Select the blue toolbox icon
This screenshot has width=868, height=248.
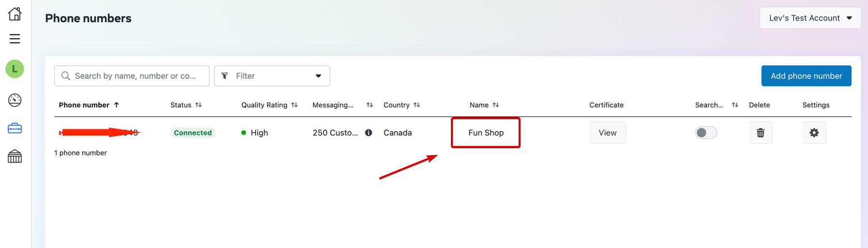[x=14, y=128]
